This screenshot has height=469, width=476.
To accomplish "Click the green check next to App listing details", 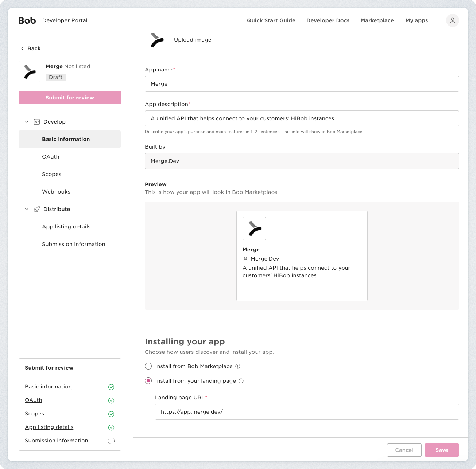I will pos(111,427).
